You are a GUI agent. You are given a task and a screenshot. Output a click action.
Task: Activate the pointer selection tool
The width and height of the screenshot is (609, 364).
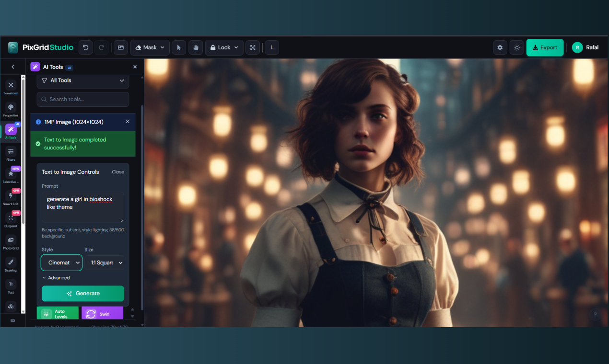coord(178,47)
